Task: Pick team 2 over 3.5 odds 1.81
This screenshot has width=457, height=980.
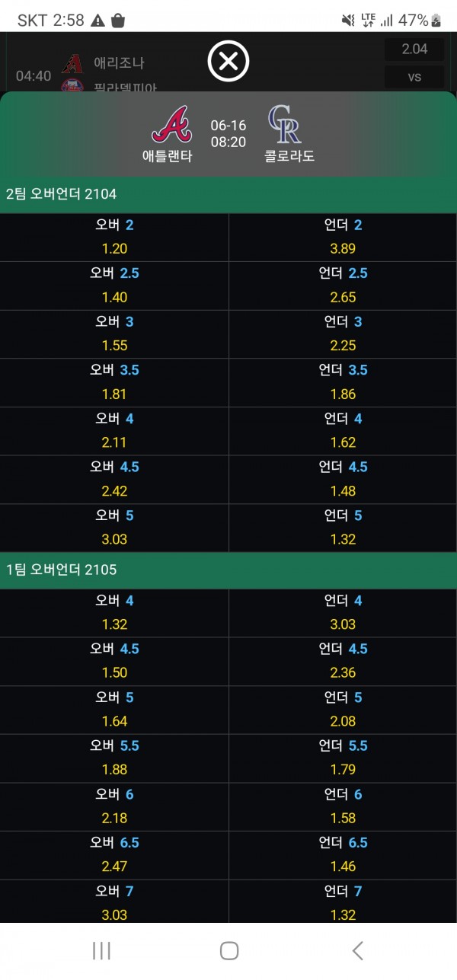Action: pyautogui.click(x=114, y=382)
